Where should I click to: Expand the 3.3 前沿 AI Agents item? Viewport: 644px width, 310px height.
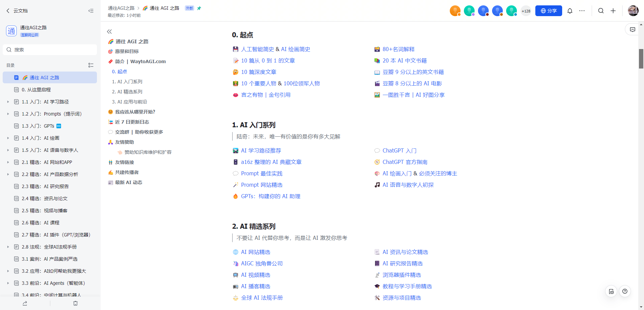pos(8,283)
